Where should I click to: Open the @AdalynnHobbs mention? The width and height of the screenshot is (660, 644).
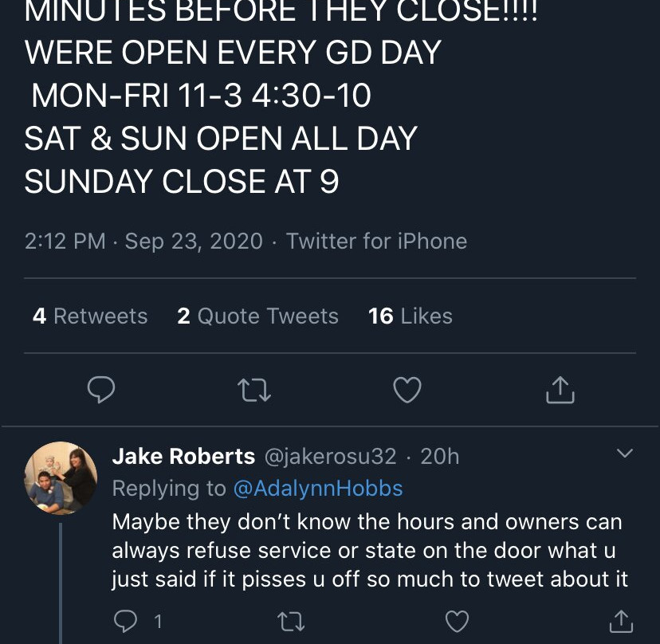coord(317,488)
